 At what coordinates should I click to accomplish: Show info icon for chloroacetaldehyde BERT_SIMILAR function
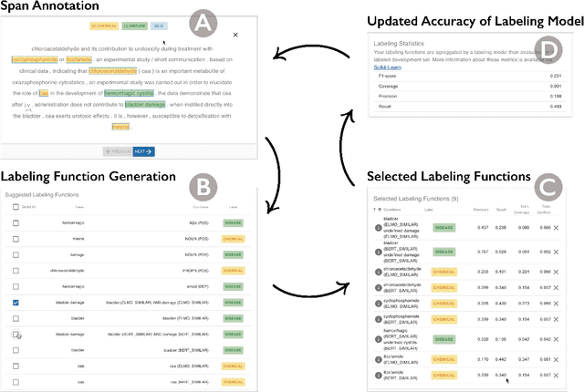point(378,287)
